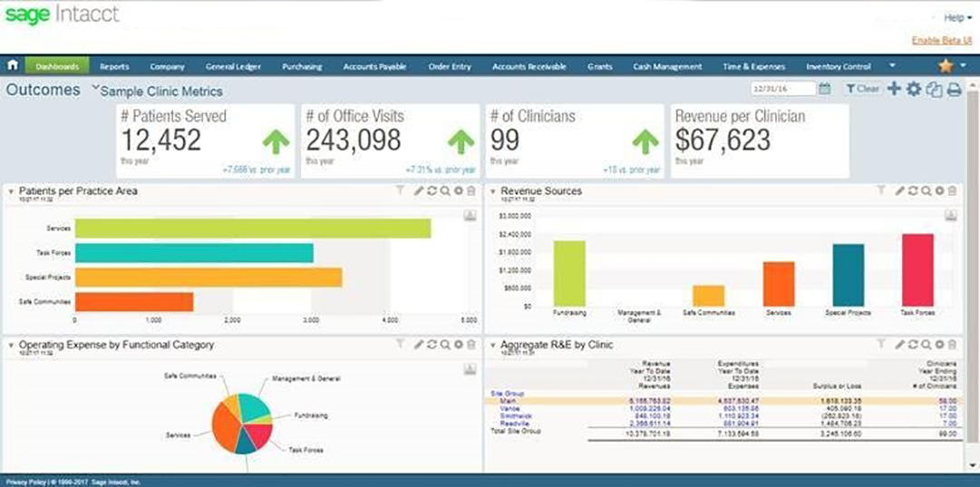Expand the Help dropdown menu
This screenshot has height=487, width=980.
click(x=957, y=17)
